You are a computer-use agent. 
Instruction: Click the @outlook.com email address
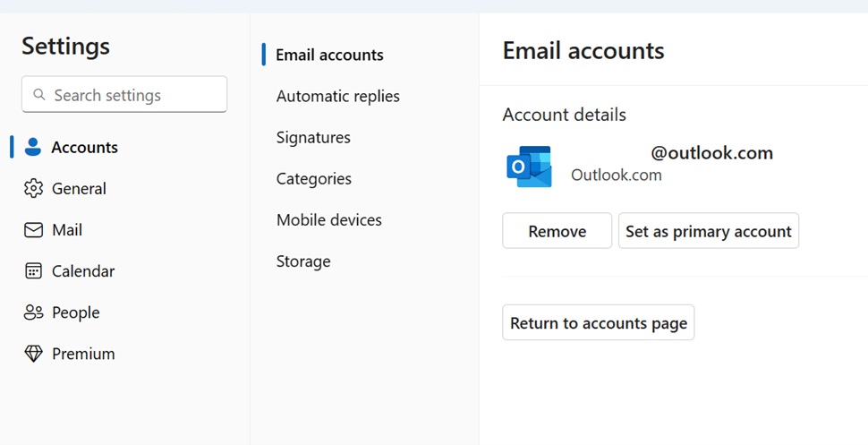(711, 153)
